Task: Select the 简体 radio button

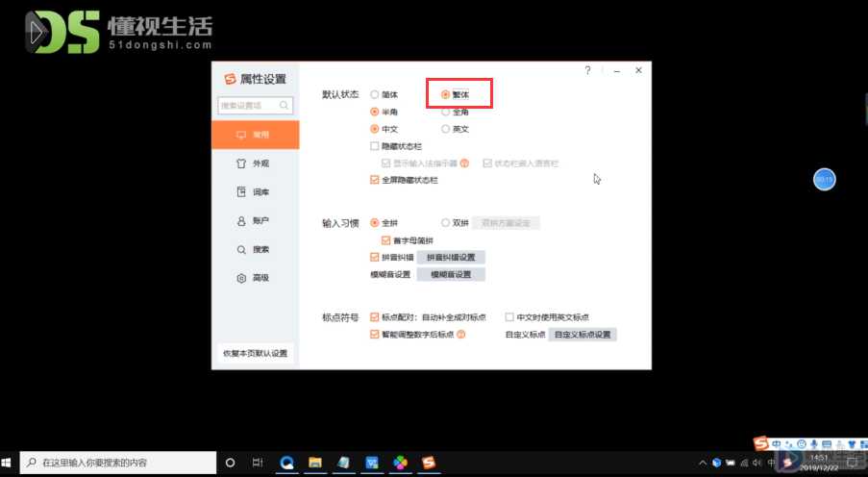Action: coord(374,95)
